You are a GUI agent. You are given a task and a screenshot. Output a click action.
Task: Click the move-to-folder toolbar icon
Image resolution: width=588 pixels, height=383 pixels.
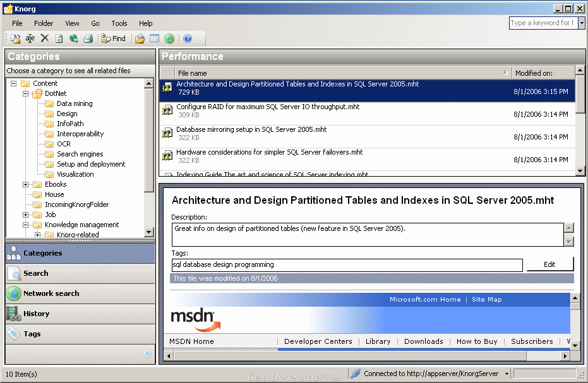point(15,38)
